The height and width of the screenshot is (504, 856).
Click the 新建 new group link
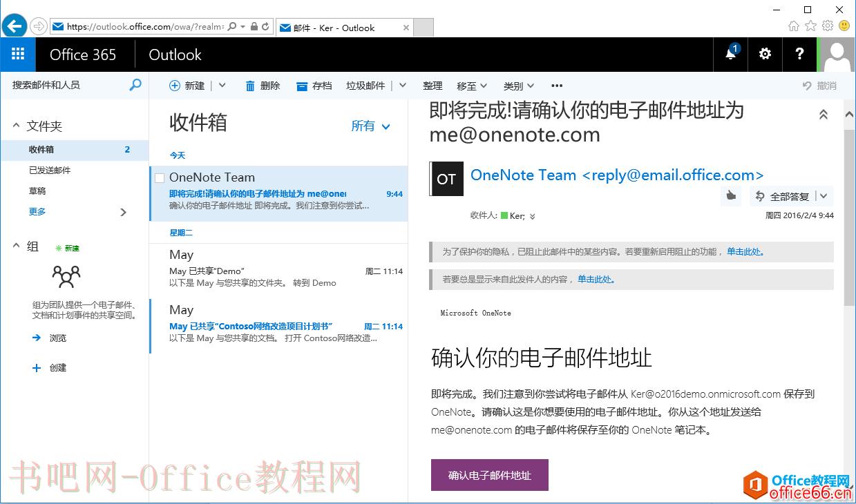[x=68, y=248]
